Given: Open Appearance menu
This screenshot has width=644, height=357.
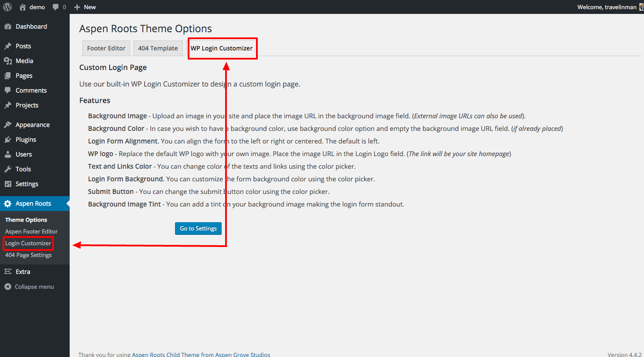Looking at the screenshot, I should coord(33,125).
